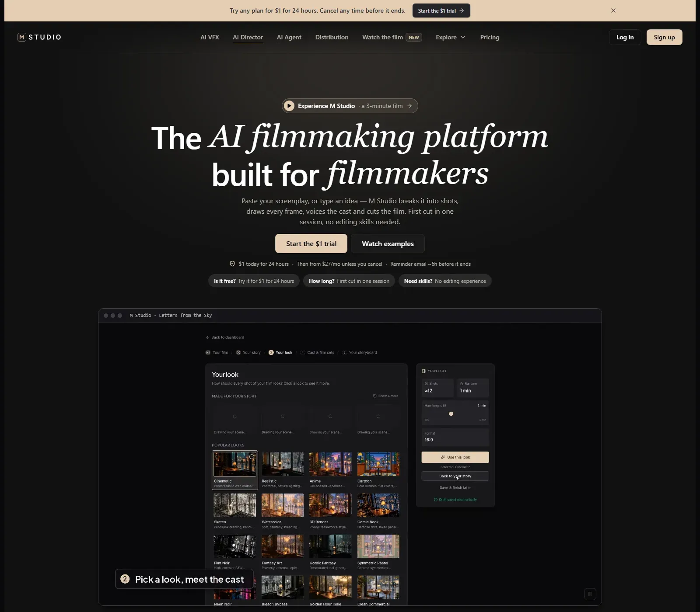
Task: Close the $1 trial promo banner
Action: pyautogui.click(x=613, y=10)
